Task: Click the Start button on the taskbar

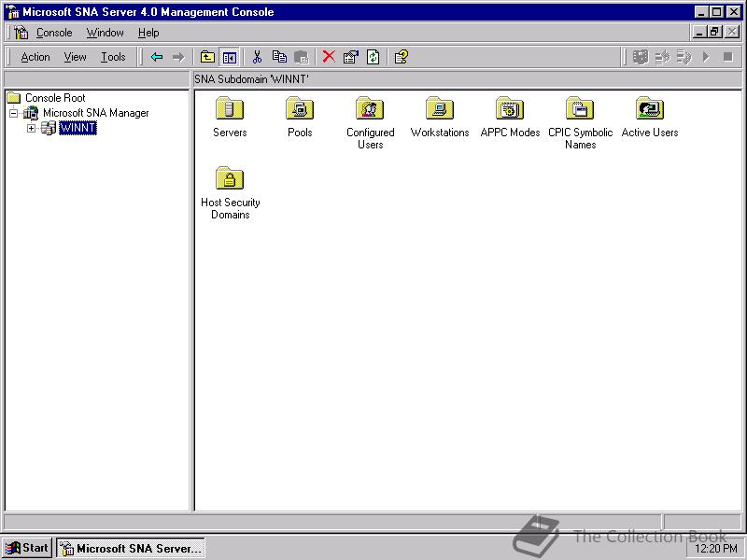Action: pyautogui.click(x=28, y=548)
